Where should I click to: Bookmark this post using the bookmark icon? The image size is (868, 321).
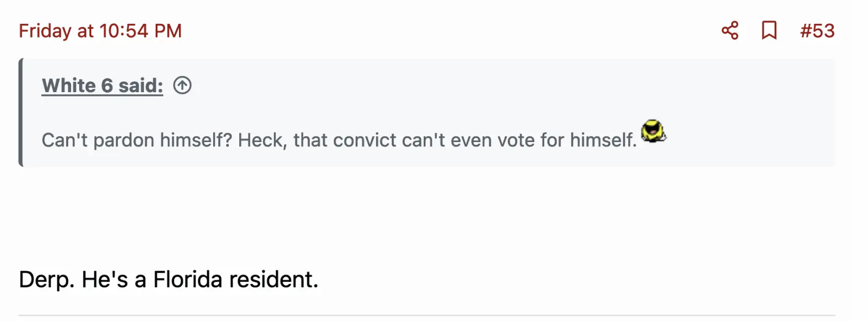tap(769, 30)
